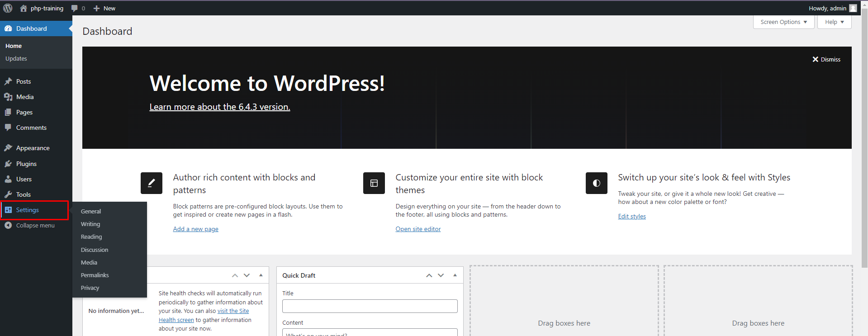Viewport: 868px width, 336px height.
Task: Toggle Quick Draft panel collapse triangle
Action: (x=455, y=275)
